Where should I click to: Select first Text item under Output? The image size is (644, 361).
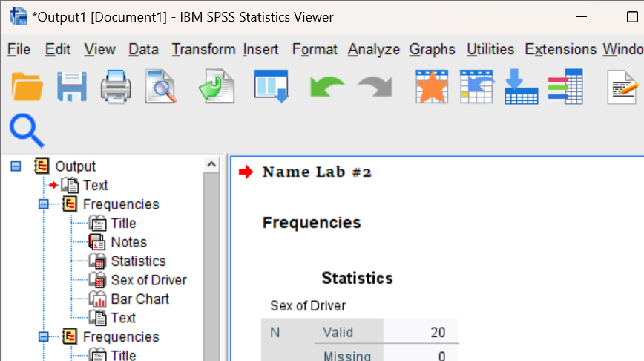(95, 186)
